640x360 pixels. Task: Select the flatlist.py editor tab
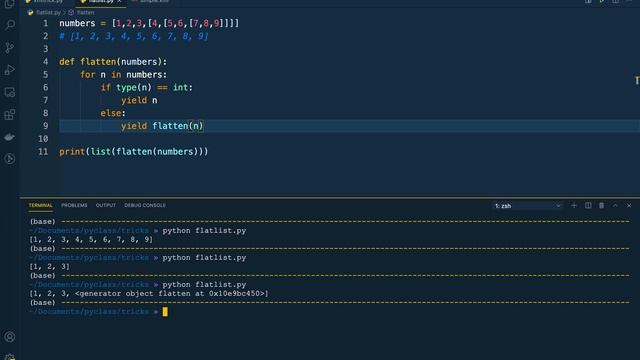pos(101,2)
